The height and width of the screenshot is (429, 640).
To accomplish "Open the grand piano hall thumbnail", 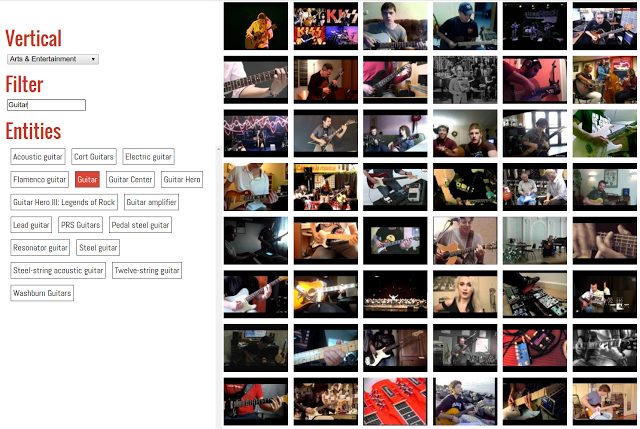I will tap(535, 241).
